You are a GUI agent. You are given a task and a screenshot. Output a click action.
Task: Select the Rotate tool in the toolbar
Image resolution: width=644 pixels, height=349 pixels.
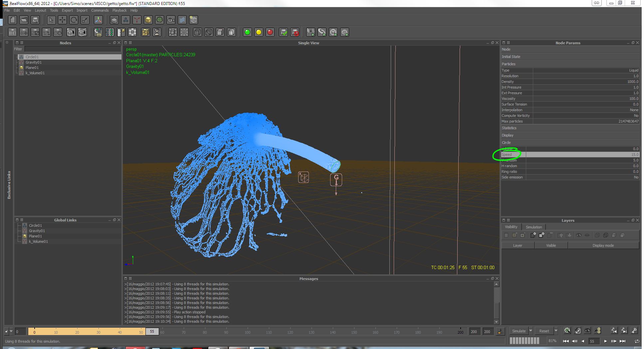coord(74,20)
